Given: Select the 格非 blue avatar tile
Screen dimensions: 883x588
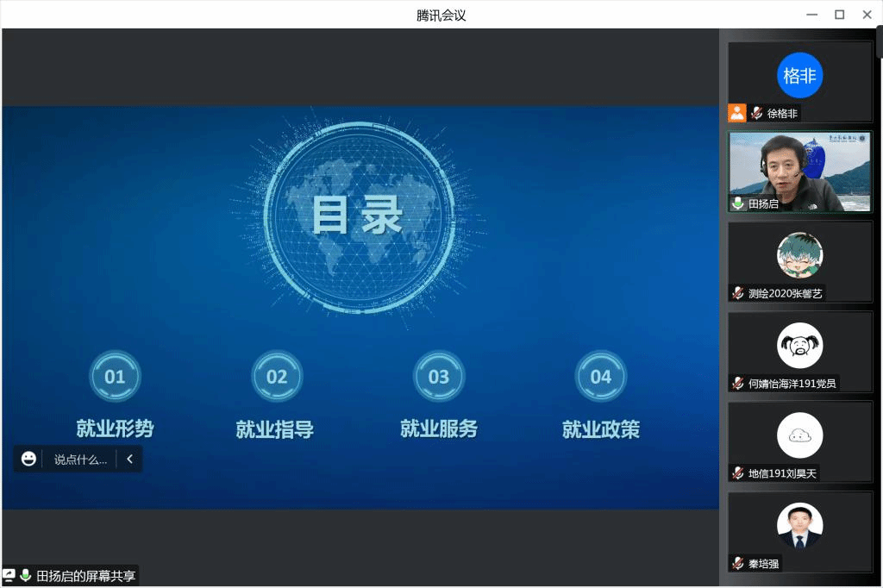Looking at the screenshot, I should (x=799, y=76).
